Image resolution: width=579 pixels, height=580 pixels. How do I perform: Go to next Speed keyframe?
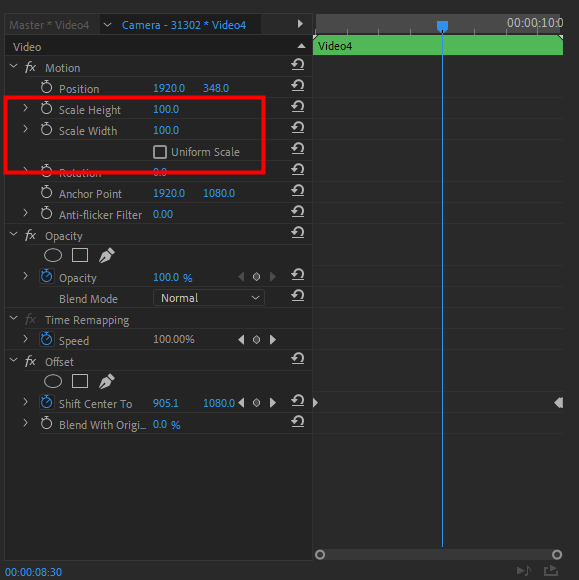pyautogui.click(x=273, y=340)
